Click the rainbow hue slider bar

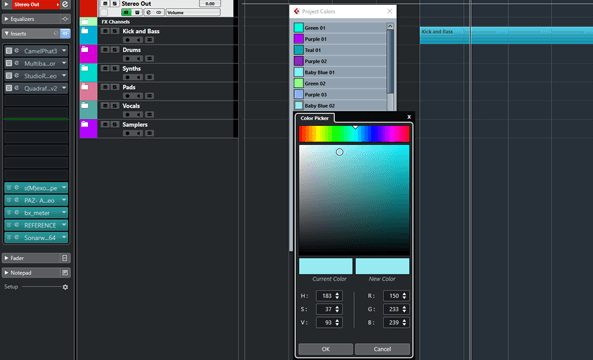click(354, 134)
